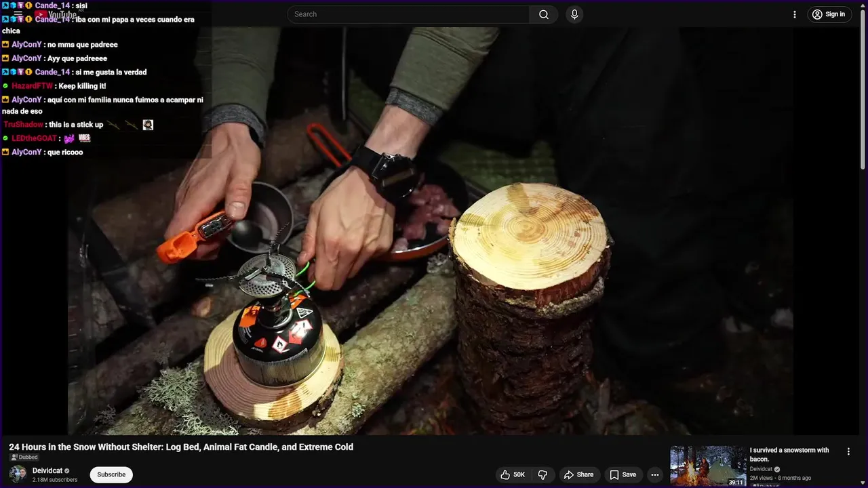Viewport: 868px width, 488px height.
Task: Click the main video player frame
Action: point(431,230)
